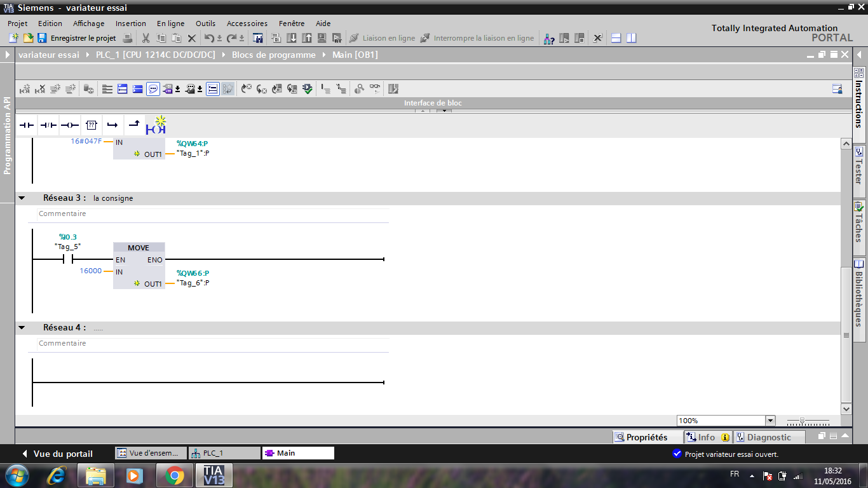The image size is (868, 488).
Task: Collapse Réseau 3 network
Action: [22, 198]
